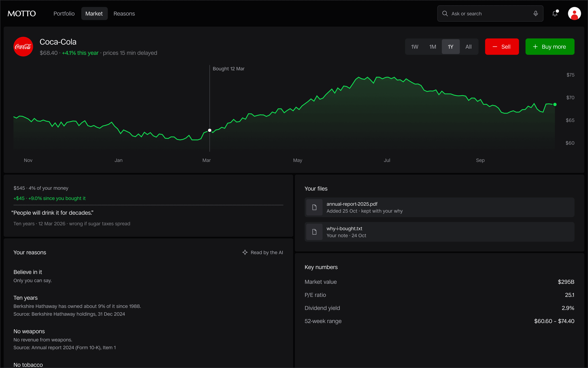588x368 pixels.
Task: Click the latest price dot on chart
Action: point(555,104)
